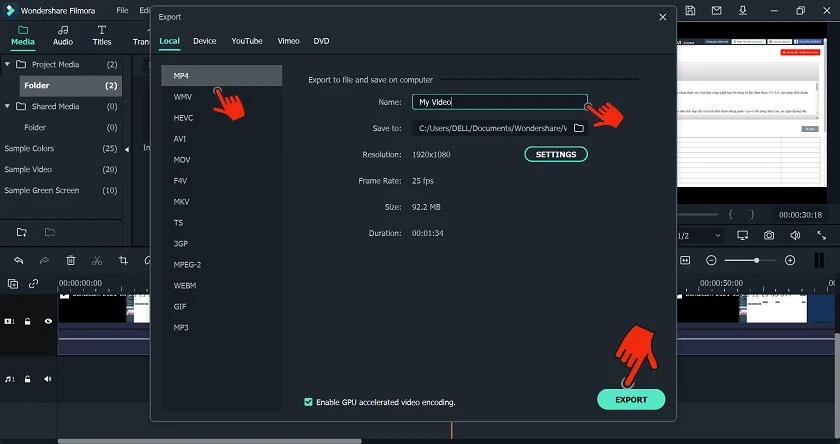Lock video track 1
The image size is (840, 444).
click(27, 321)
